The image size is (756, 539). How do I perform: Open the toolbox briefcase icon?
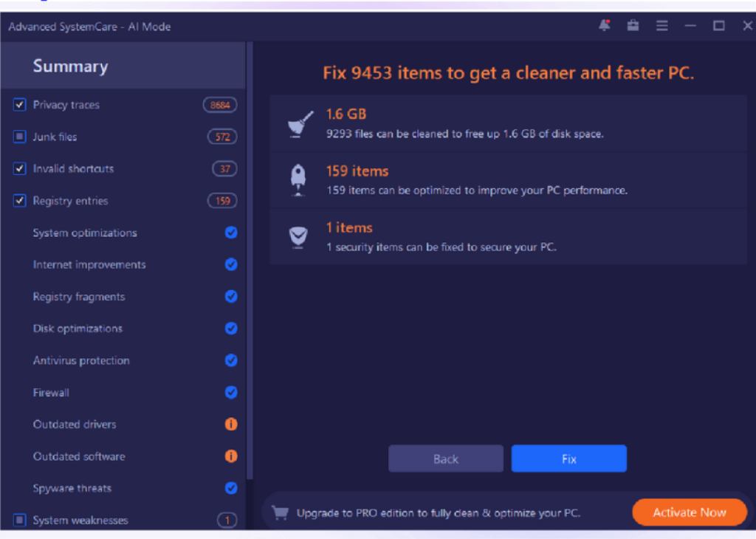pos(633,25)
